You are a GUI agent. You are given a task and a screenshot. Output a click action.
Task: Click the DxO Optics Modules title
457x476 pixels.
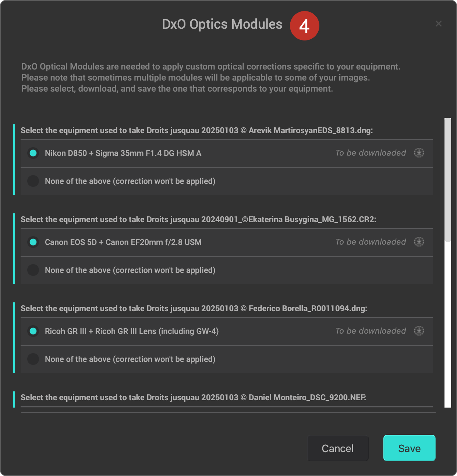pos(222,24)
